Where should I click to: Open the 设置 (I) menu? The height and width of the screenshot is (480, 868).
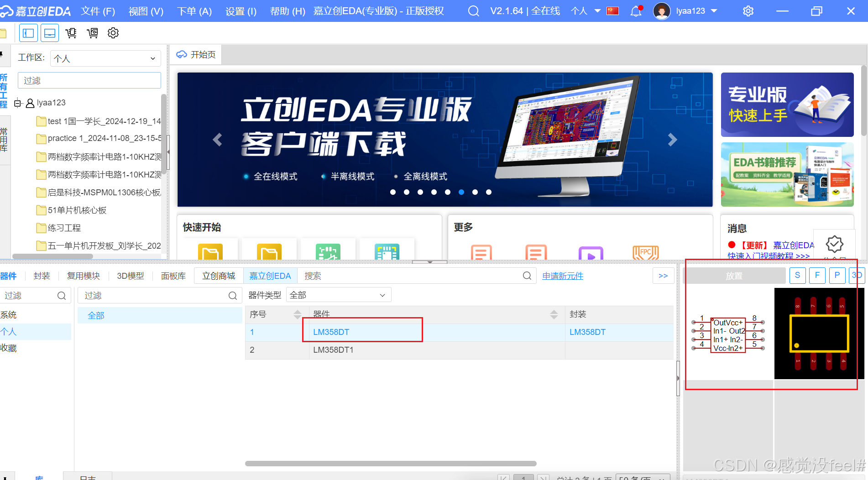(241, 11)
